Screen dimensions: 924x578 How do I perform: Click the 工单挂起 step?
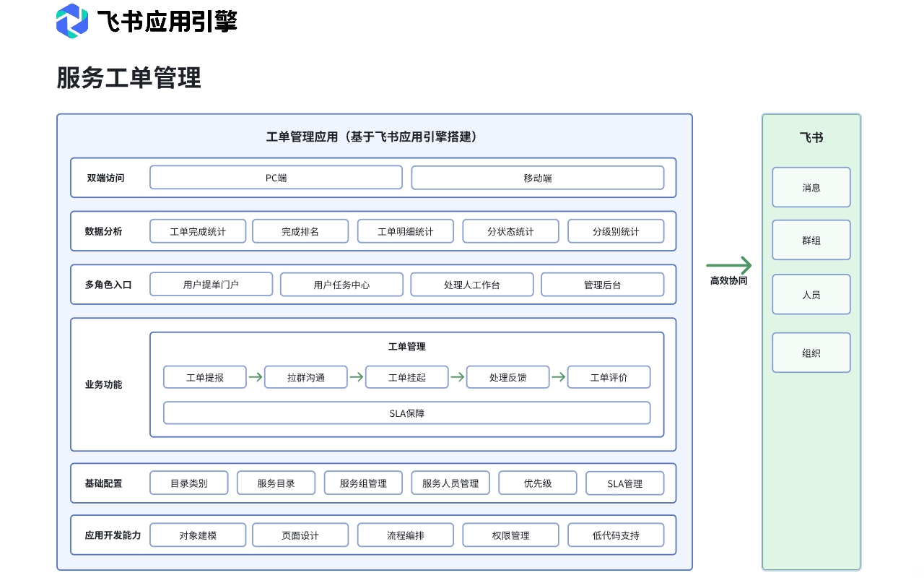[x=407, y=377]
